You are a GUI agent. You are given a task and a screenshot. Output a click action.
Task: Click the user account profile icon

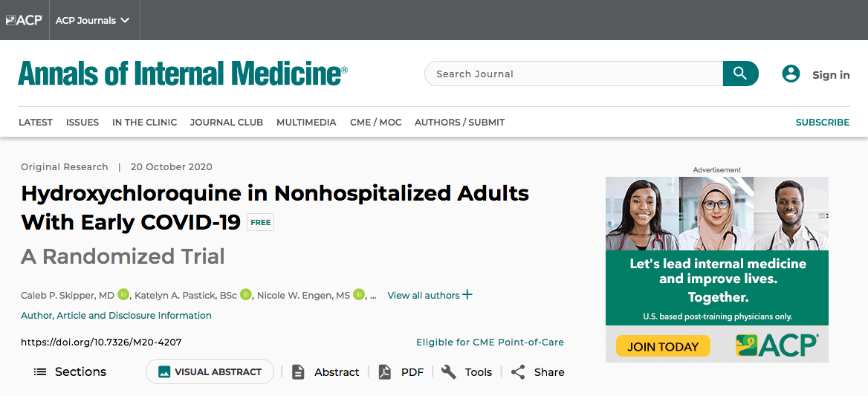coord(791,74)
